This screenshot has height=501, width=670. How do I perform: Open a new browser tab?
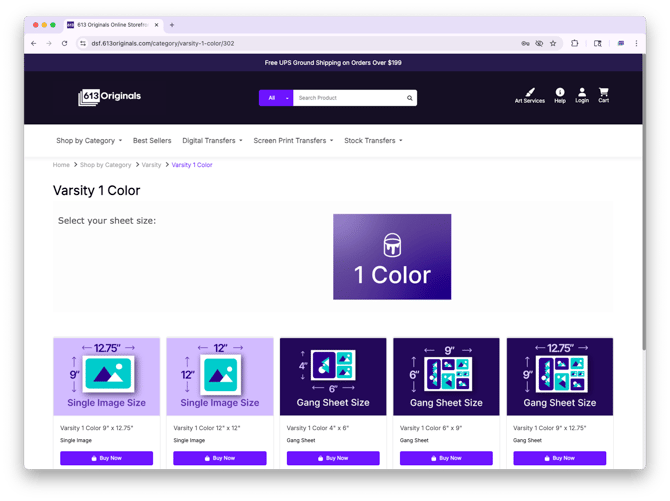pos(172,25)
